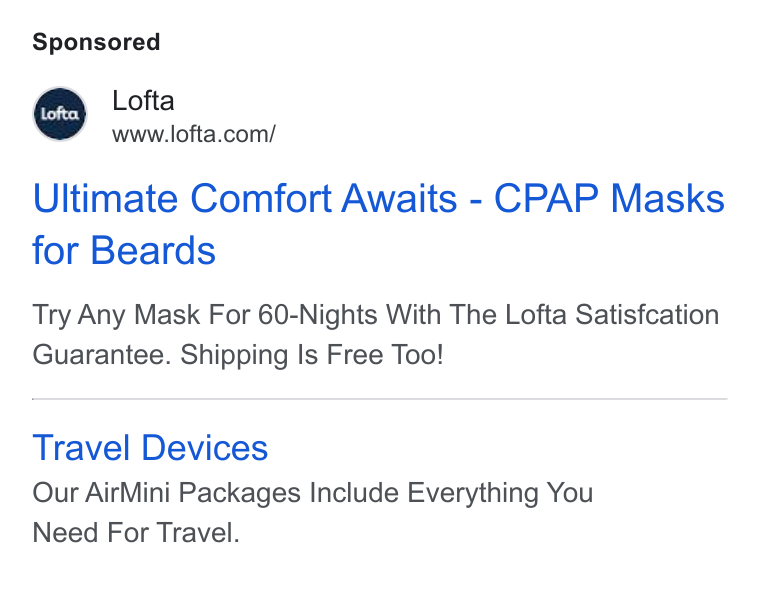Click the horizontal divider above Travel Devices
The image size is (760, 600).
click(380, 399)
